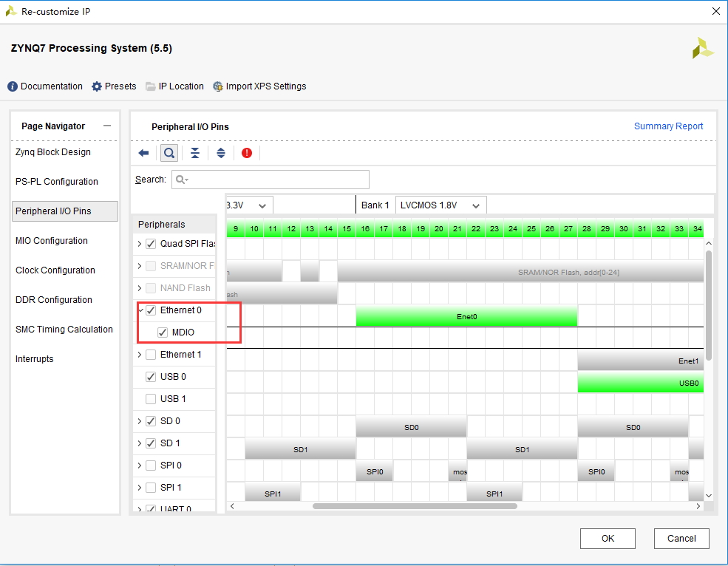This screenshot has width=728, height=566.
Task: Click the Peripherals column header
Action: [174, 225]
